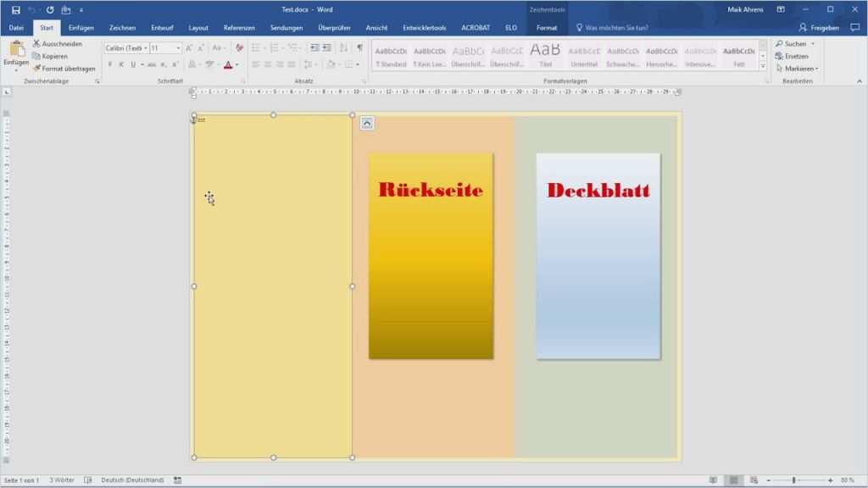868x488 pixels.
Task: Expand the Markieren dropdown
Action: pyautogui.click(x=817, y=68)
